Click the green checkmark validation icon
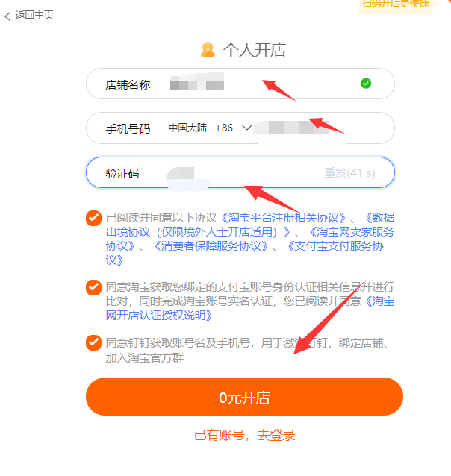 [366, 83]
